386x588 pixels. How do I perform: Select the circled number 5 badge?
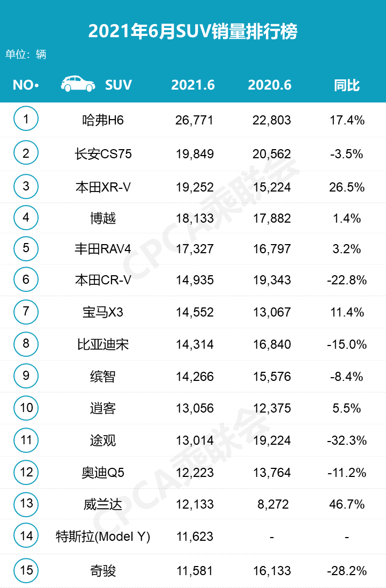point(26,248)
